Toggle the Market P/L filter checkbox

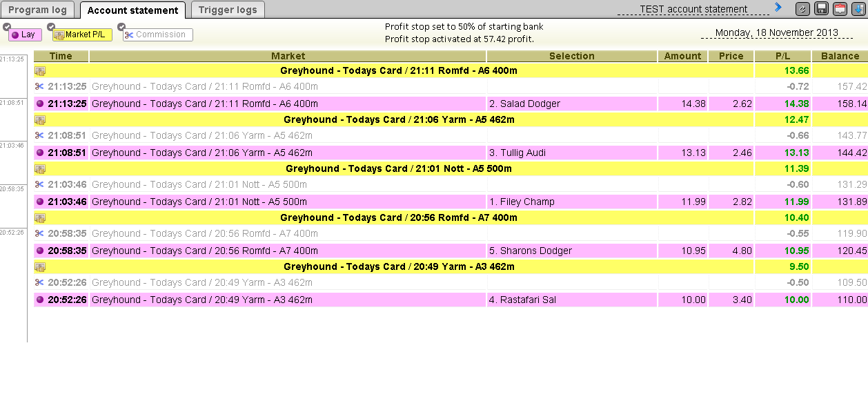[x=51, y=27]
